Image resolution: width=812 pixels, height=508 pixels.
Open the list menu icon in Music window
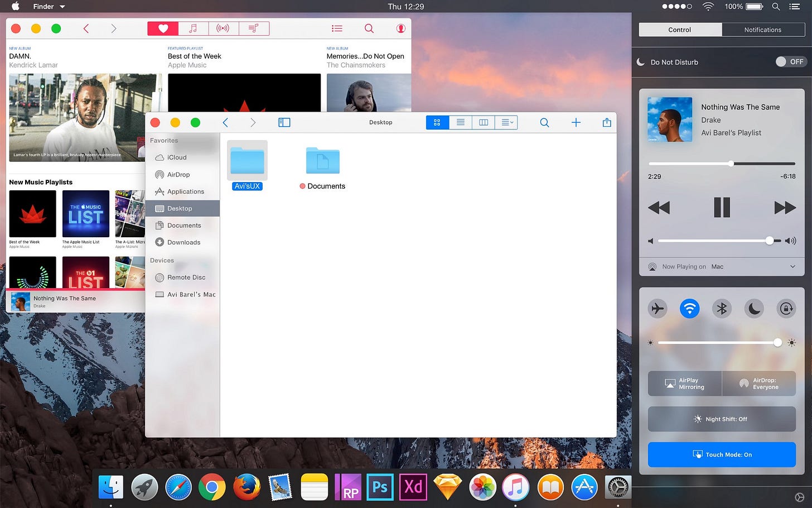[337, 28]
